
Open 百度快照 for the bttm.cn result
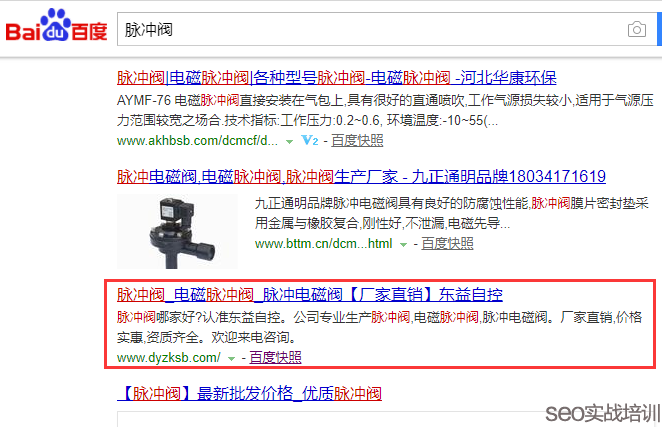(x=447, y=243)
